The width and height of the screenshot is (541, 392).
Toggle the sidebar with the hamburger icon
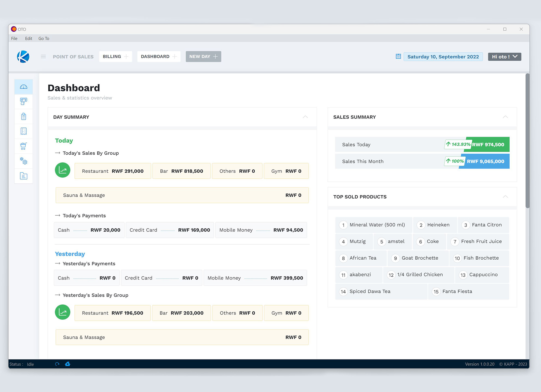[43, 57]
